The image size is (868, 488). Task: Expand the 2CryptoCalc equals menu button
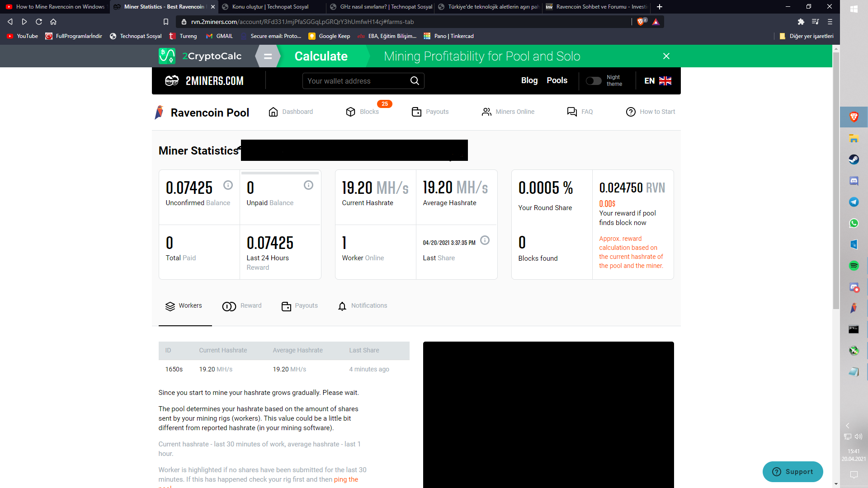pyautogui.click(x=268, y=56)
